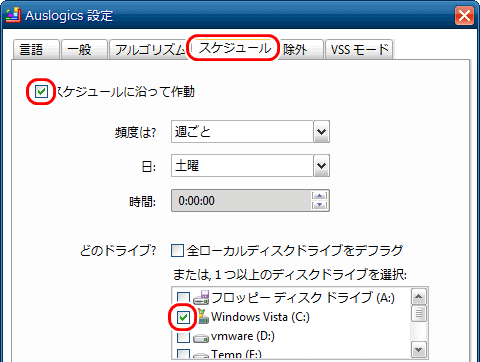Click the Windows Vista (C:) drive icon
Image resolution: width=480 pixels, height=362 pixels.
[x=203, y=316]
